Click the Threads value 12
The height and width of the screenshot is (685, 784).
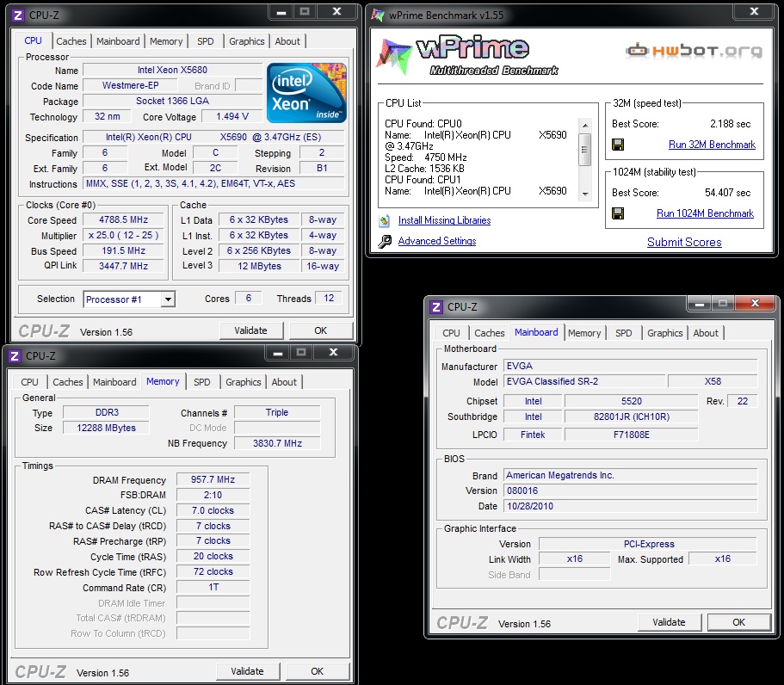pyautogui.click(x=329, y=298)
